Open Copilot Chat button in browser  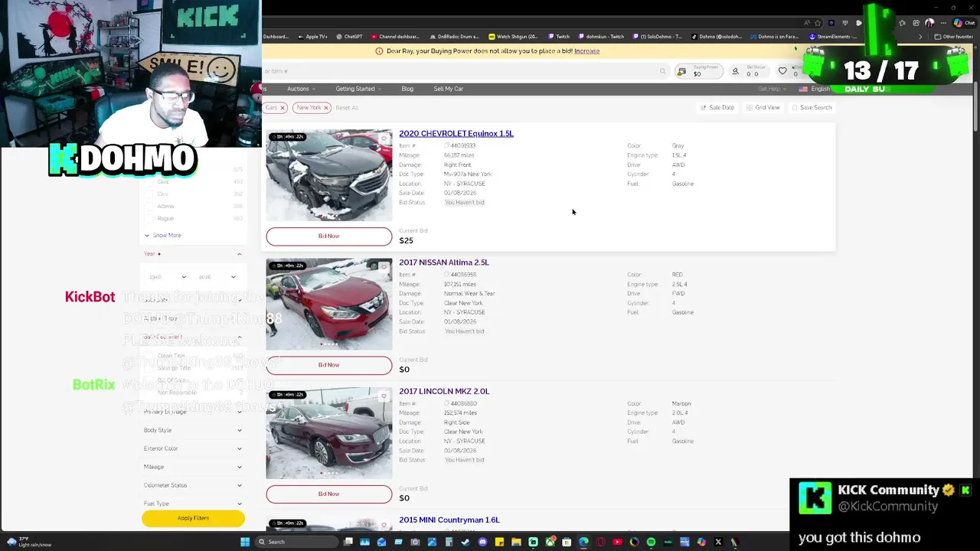963,23
